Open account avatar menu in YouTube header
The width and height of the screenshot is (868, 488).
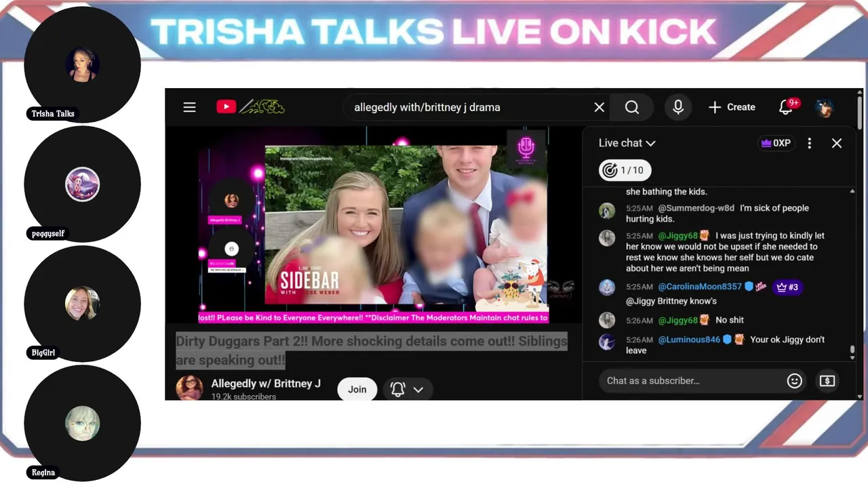tap(825, 107)
